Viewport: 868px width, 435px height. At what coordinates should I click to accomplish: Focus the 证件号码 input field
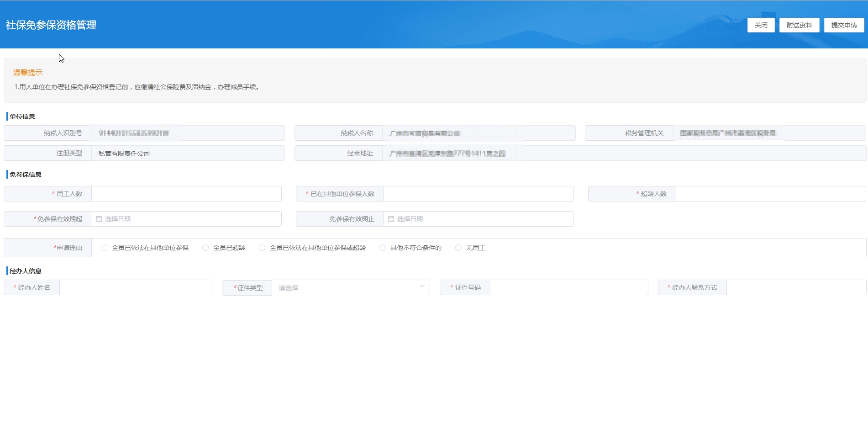tap(569, 287)
